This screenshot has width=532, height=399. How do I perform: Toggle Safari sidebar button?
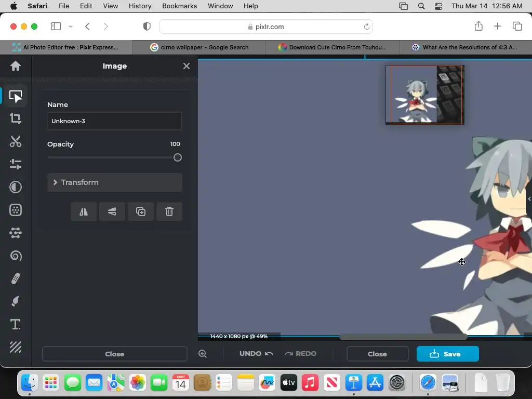[56, 26]
